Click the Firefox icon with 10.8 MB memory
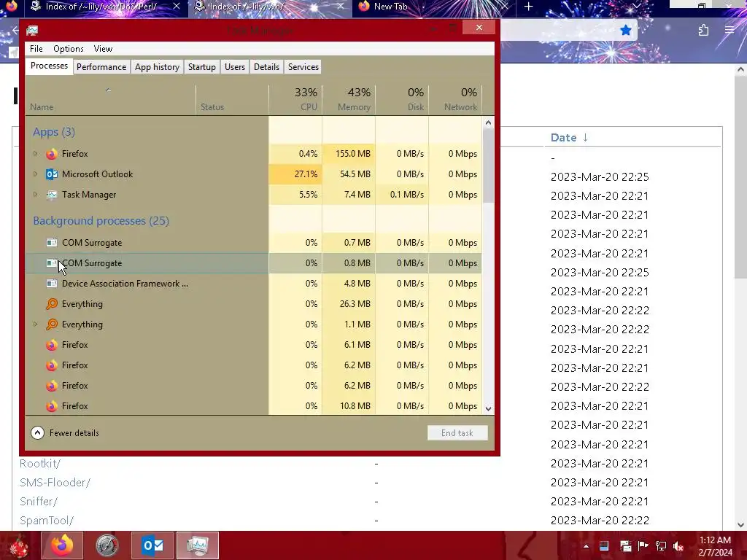The height and width of the screenshot is (560, 747). (52, 406)
